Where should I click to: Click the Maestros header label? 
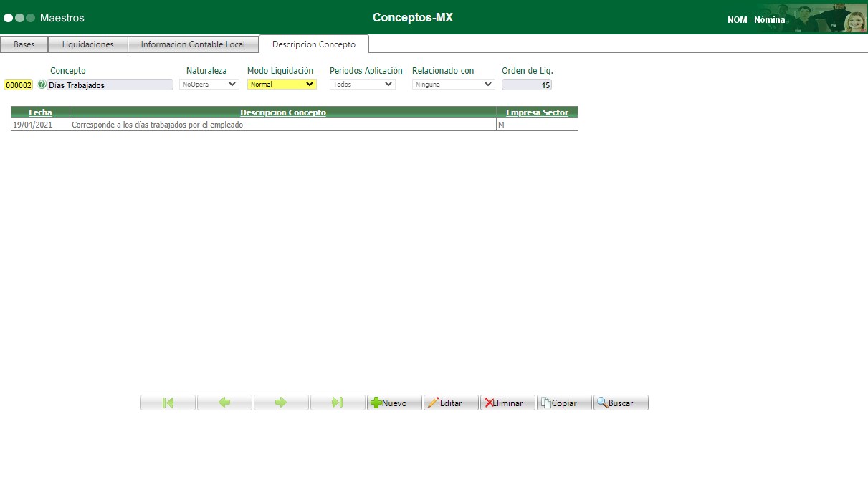[62, 18]
